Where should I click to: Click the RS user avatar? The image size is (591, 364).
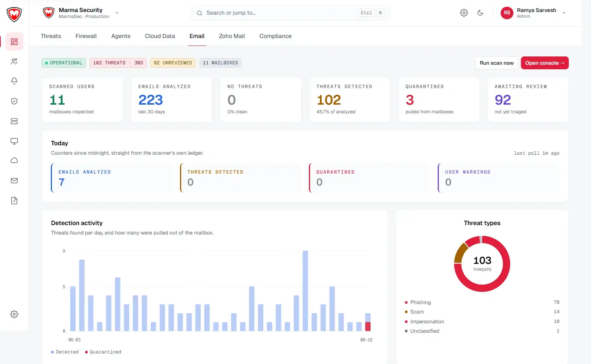(507, 13)
